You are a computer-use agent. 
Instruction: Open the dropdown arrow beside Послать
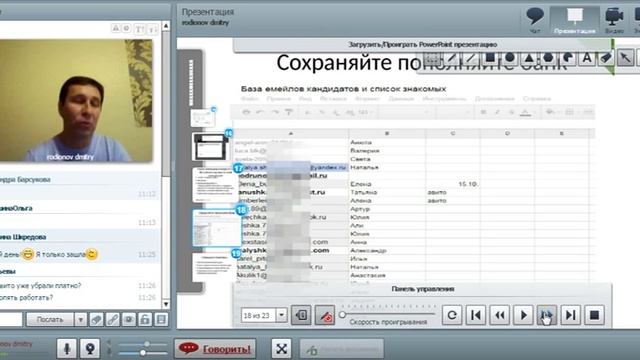[80, 320]
